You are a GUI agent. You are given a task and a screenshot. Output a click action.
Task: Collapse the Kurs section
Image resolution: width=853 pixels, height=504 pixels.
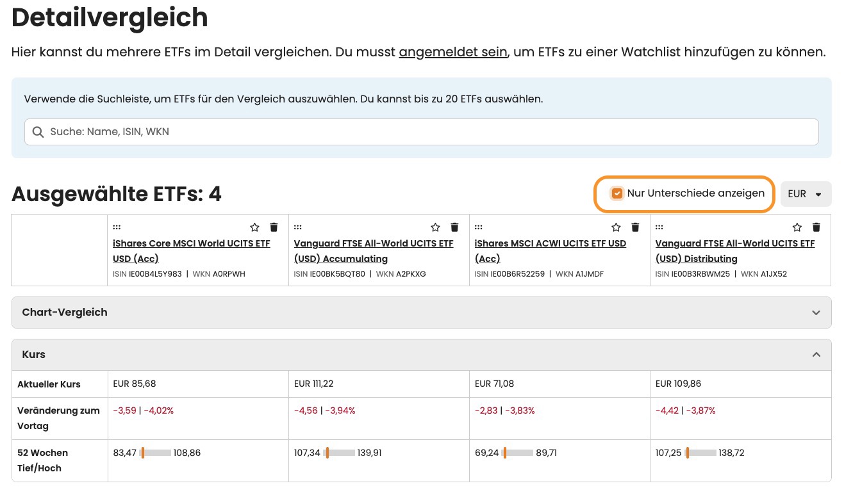coord(815,355)
